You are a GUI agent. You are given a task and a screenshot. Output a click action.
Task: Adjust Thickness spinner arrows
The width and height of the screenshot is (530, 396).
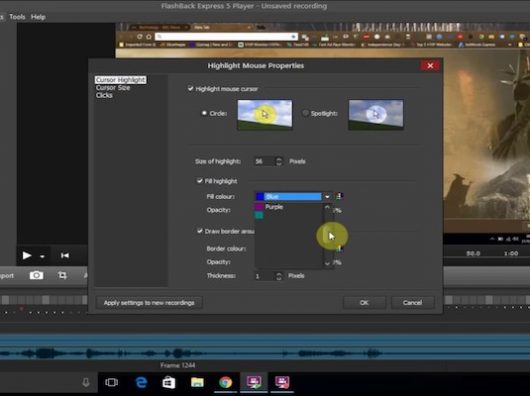click(279, 276)
